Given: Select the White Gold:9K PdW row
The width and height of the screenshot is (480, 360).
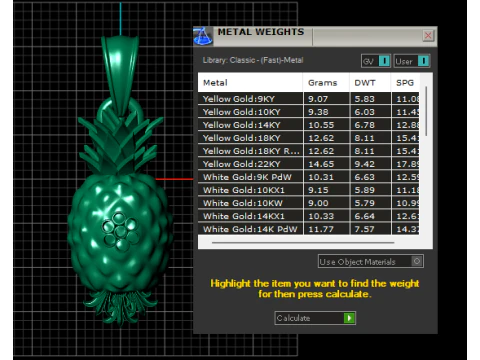Looking at the screenshot, I should tap(309, 177).
